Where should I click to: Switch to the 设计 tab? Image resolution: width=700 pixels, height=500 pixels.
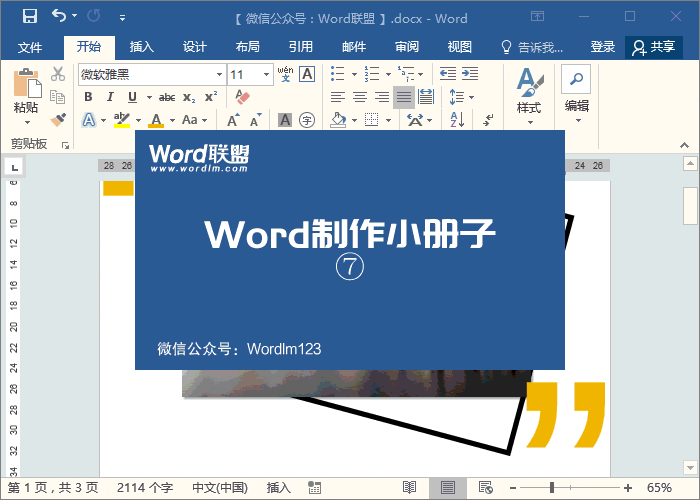195,47
